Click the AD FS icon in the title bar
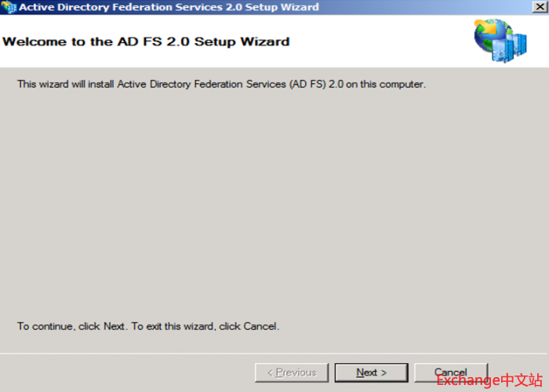Image resolution: width=549 pixels, height=392 pixels. click(x=9, y=7)
